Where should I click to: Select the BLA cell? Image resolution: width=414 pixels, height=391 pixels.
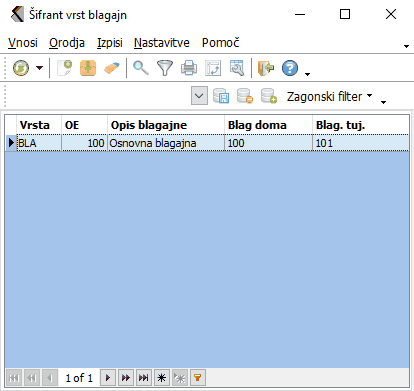point(39,143)
